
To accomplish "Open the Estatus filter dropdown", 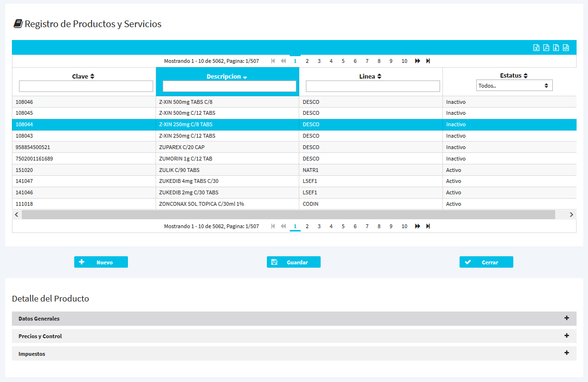I will pos(514,86).
